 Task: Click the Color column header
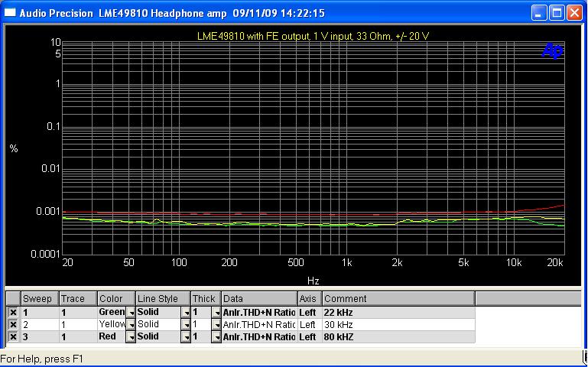coord(116,299)
